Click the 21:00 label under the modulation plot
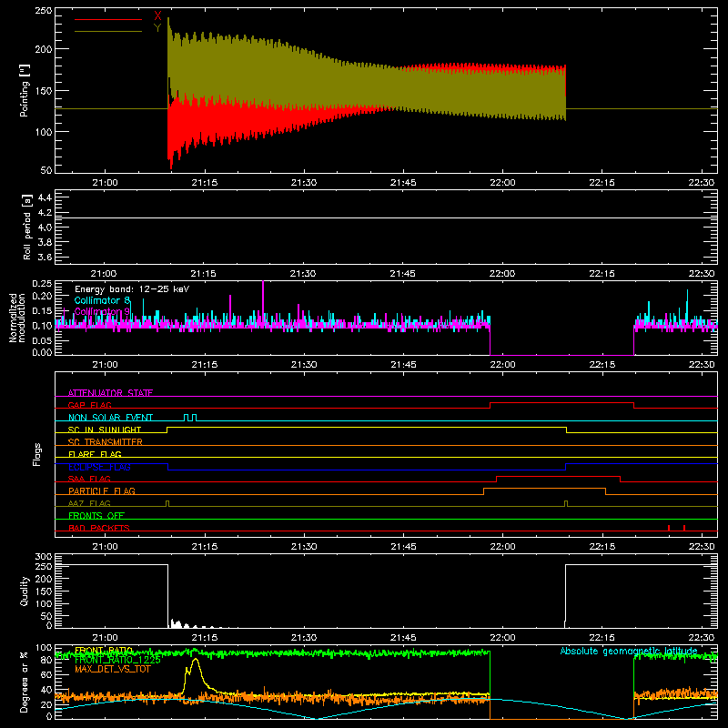The width and height of the screenshot is (728, 728). [105, 365]
